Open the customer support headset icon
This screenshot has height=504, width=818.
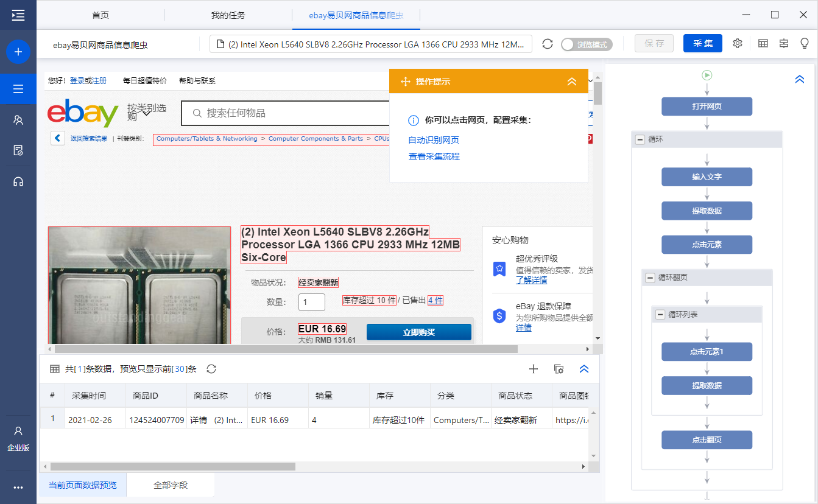[18, 181]
